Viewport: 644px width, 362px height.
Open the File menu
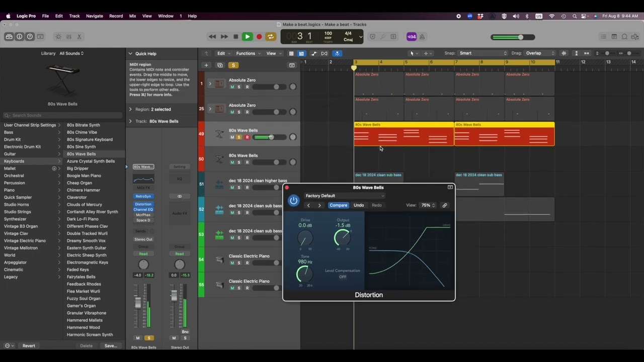click(45, 16)
